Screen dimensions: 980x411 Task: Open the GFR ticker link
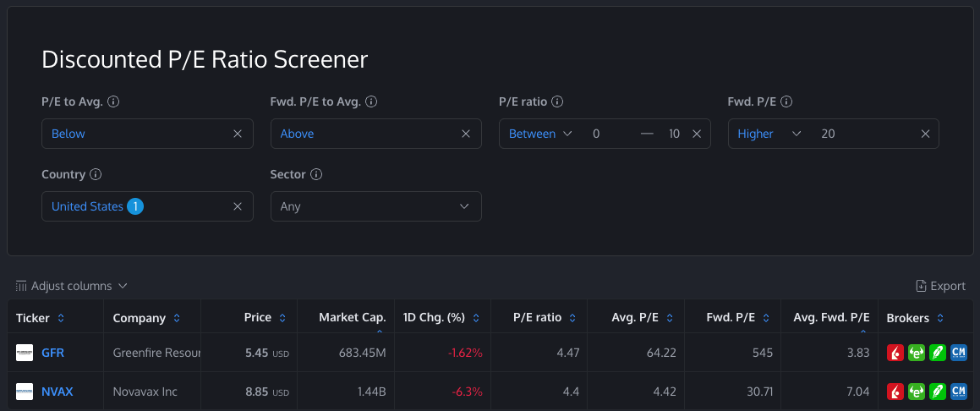(x=52, y=353)
